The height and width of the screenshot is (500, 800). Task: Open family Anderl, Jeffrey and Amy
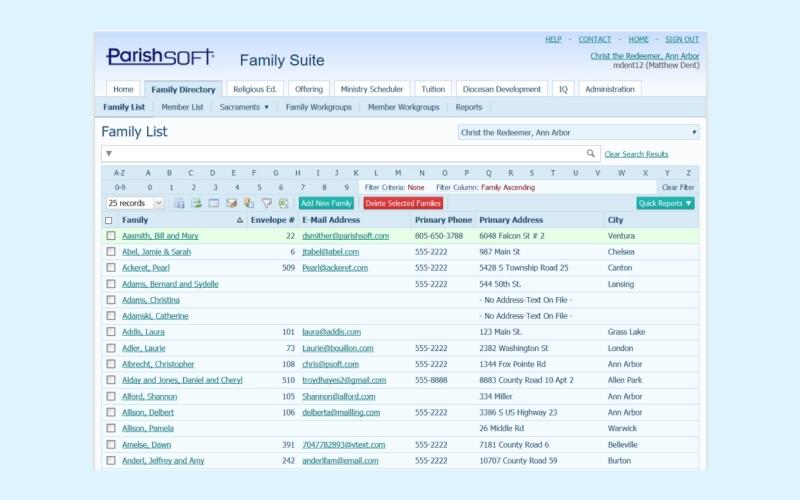[163, 461]
